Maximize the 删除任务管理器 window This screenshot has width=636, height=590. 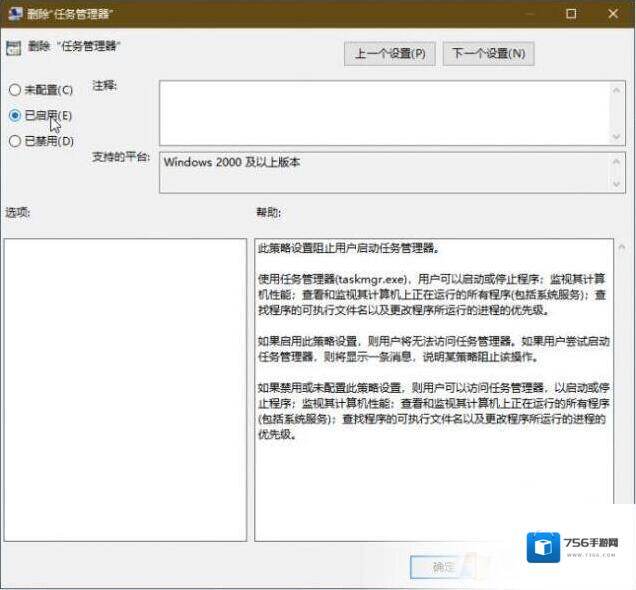coord(571,14)
